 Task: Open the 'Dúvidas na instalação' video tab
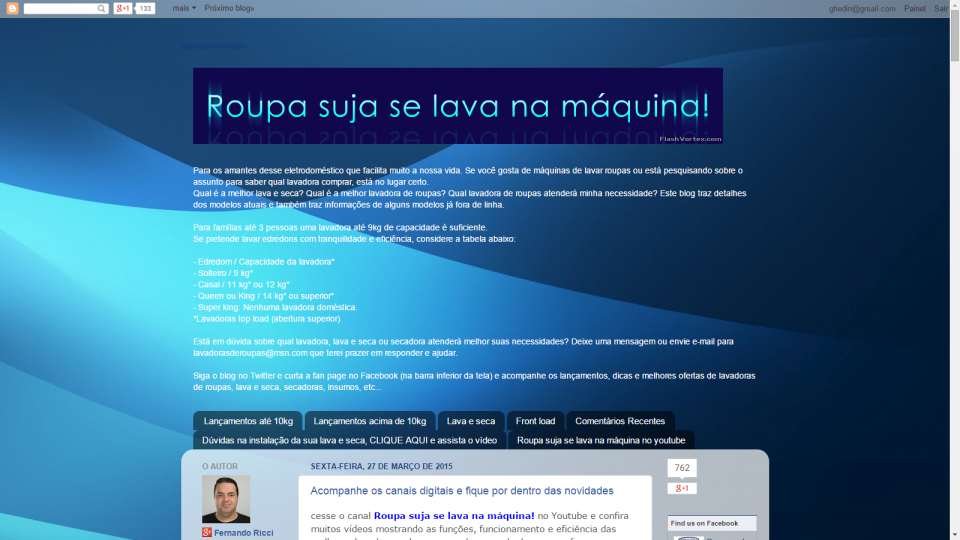point(349,440)
